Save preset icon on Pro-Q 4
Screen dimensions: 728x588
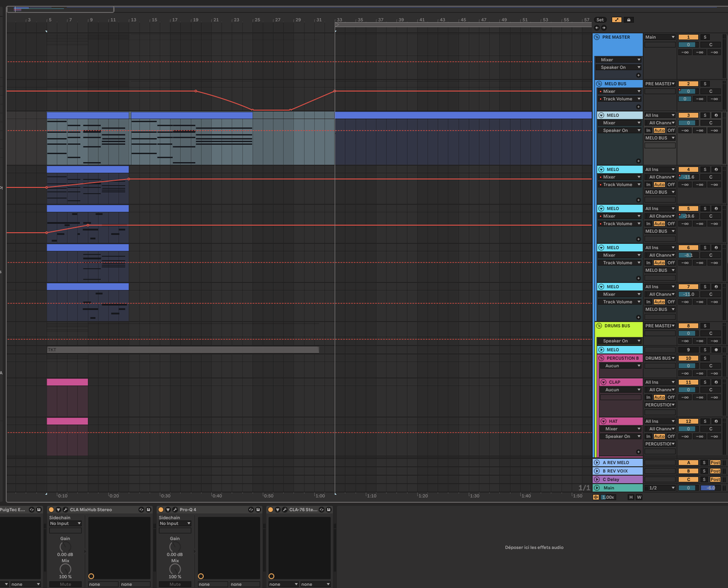point(258,510)
